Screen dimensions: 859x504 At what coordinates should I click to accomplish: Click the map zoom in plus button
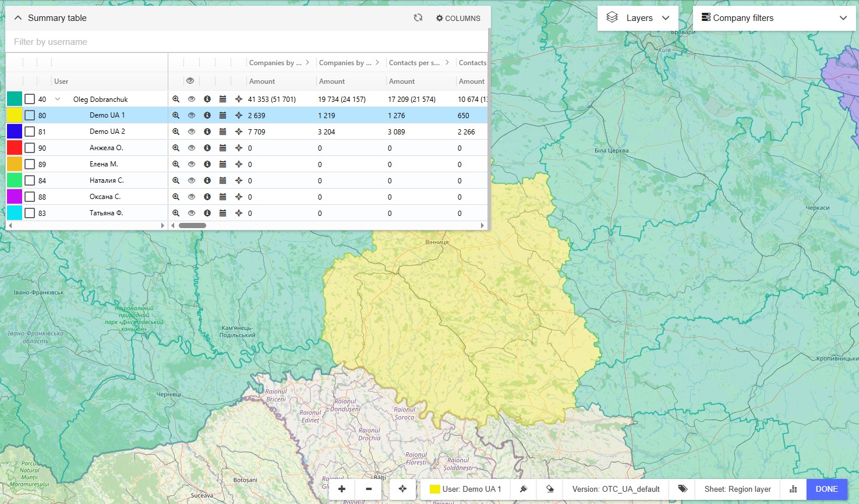342,489
